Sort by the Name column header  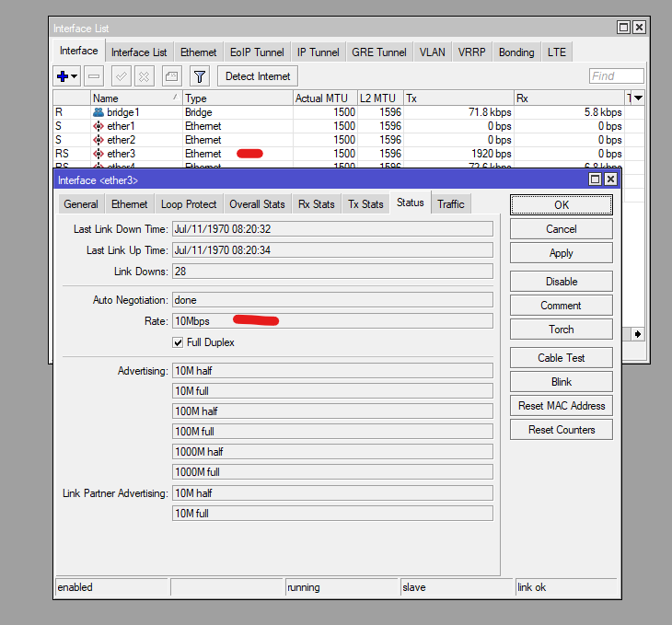coord(135,98)
